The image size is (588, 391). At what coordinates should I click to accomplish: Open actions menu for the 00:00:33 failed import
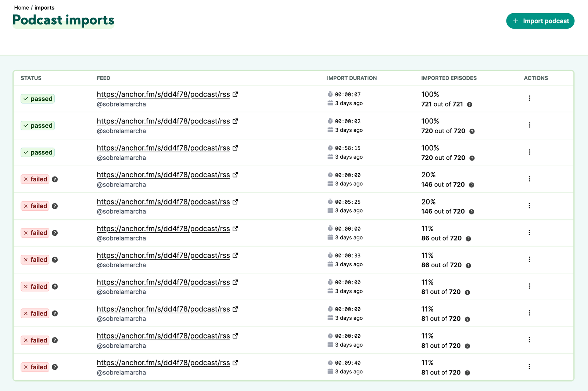pos(529,259)
